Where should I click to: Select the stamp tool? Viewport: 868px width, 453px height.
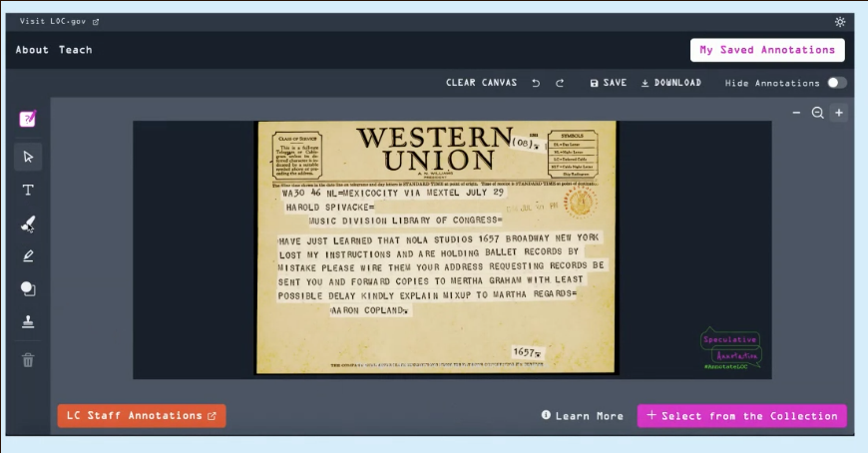[28, 321]
